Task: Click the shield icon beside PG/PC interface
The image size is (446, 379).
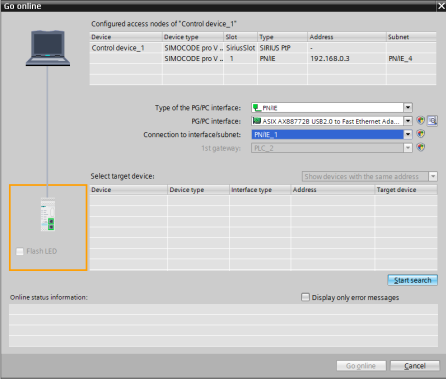Action: tap(421, 121)
